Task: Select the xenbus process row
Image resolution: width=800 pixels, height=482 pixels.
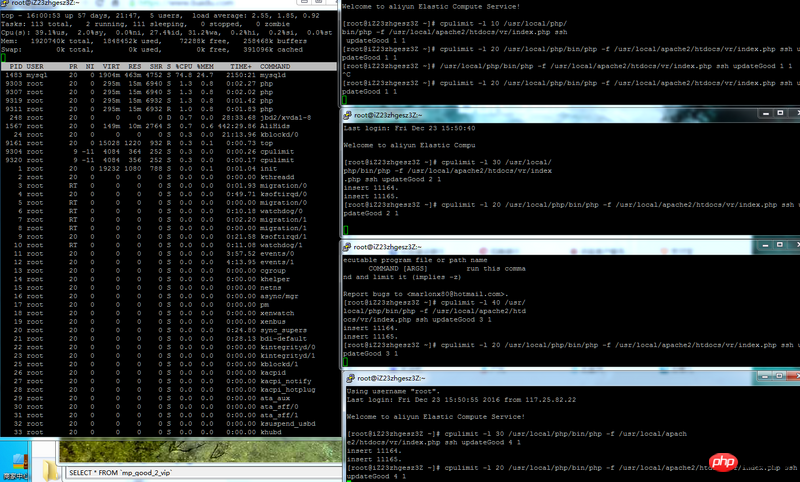Action: coord(170,322)
